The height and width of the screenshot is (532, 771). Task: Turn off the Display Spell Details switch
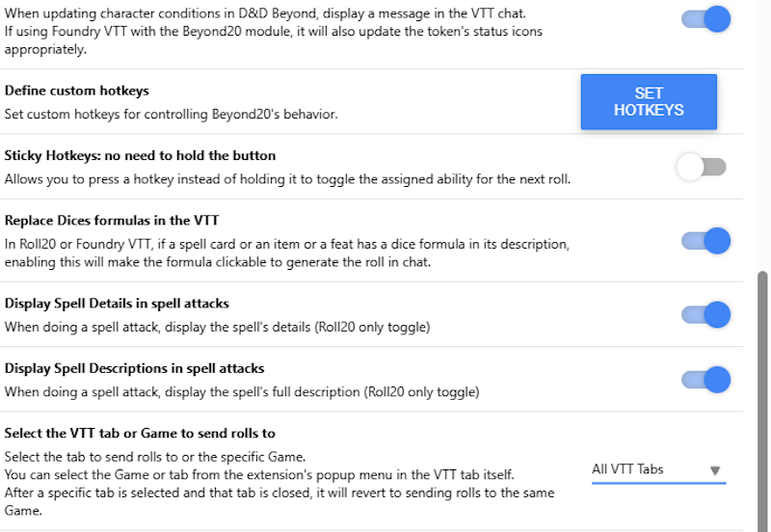[x=705, y=315]
